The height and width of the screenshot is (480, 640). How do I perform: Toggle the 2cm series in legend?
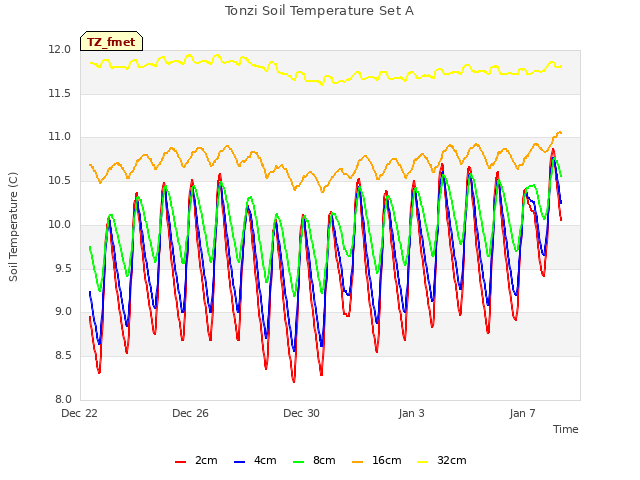click(196, 460)
